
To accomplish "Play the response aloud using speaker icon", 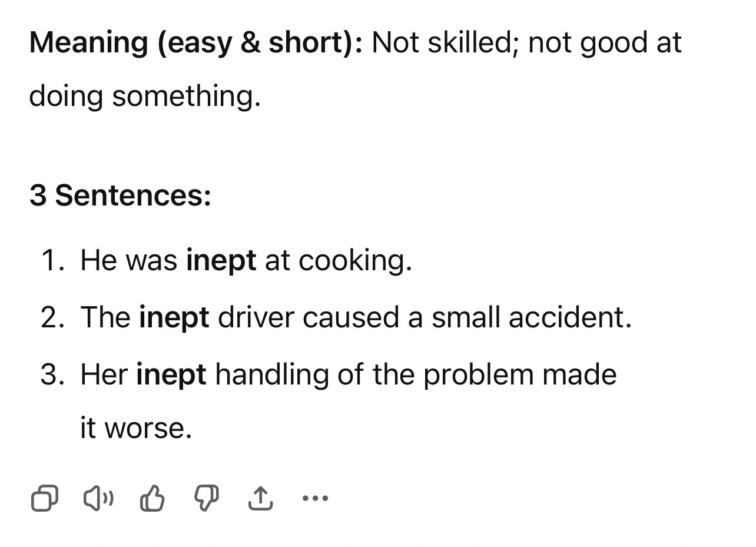I will [98, 499].
